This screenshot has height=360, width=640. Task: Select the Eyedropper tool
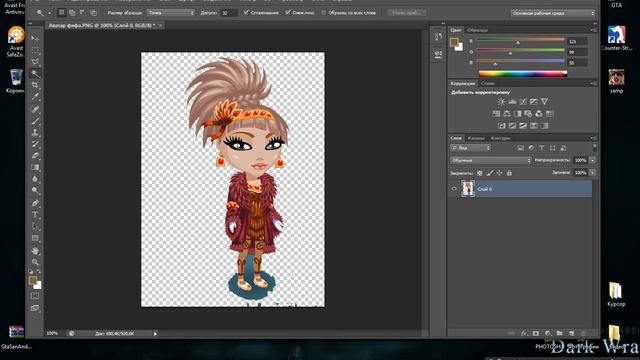click(x=36, y=97)
